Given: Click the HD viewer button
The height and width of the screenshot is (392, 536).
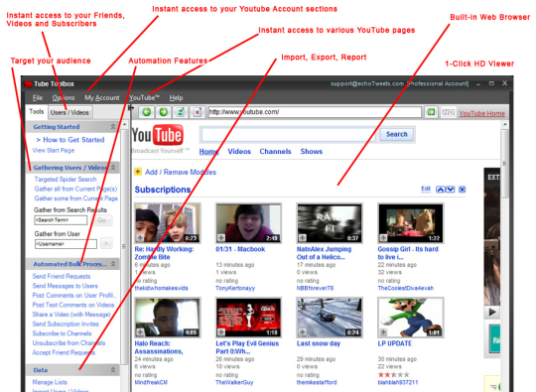Looking at the screenshot, I should point(448,112).
